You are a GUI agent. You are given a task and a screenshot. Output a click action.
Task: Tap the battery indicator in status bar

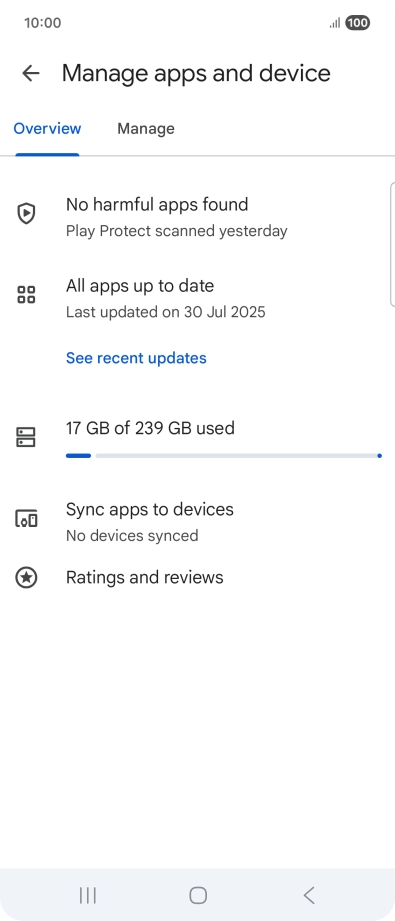tap(357, 23)
